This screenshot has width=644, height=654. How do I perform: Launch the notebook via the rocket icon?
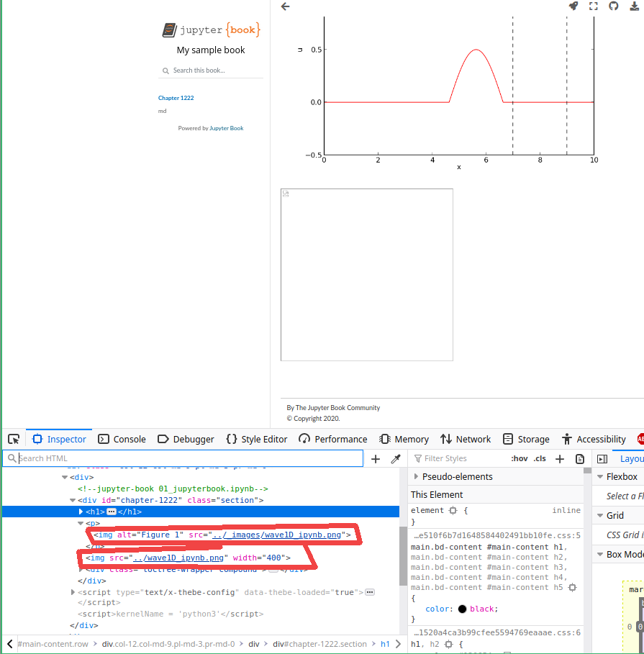click(x=573, y=6)
